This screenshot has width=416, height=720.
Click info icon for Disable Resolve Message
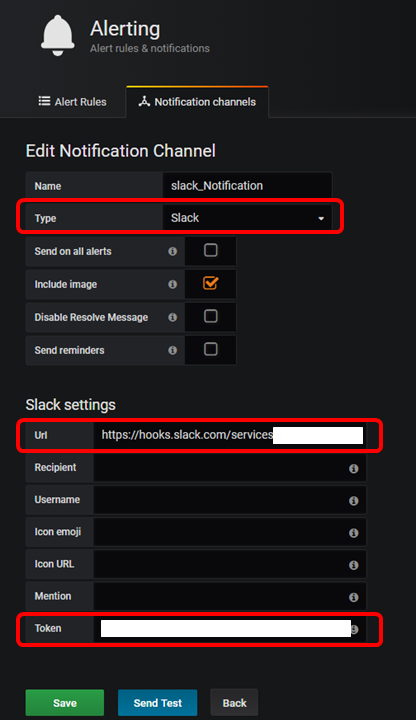pos(173,317)
